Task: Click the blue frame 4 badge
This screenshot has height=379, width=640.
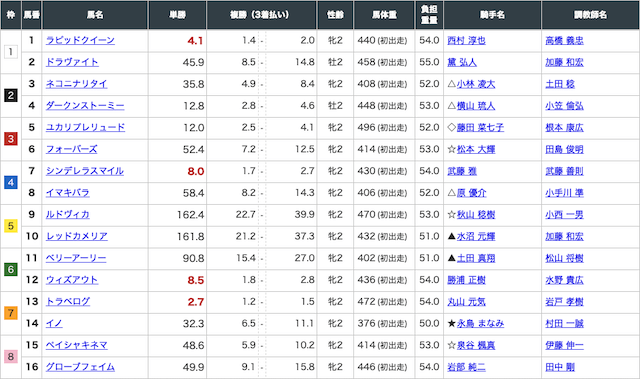Action: pyautogui.click(x=11, y=182)
